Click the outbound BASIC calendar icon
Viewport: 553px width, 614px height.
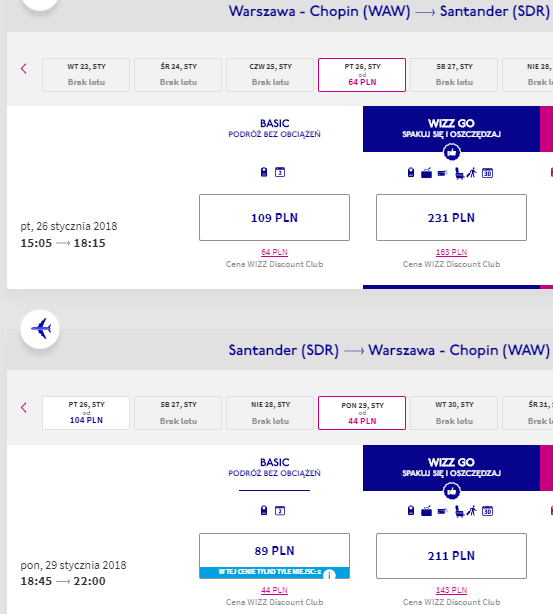[280, 172]
